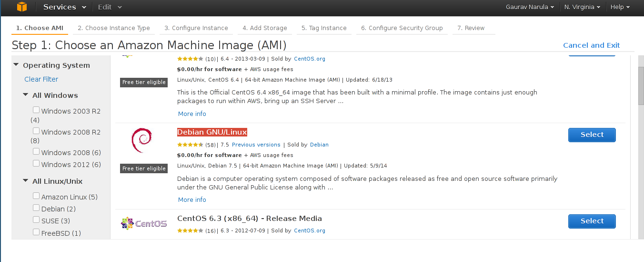Collapse the All Windows filter group

coord(26,95)
